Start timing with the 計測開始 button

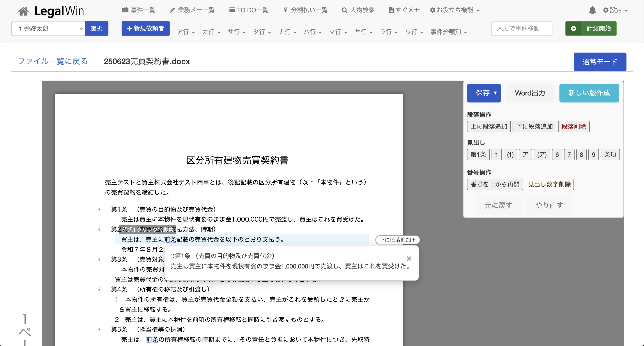point(591,28)
